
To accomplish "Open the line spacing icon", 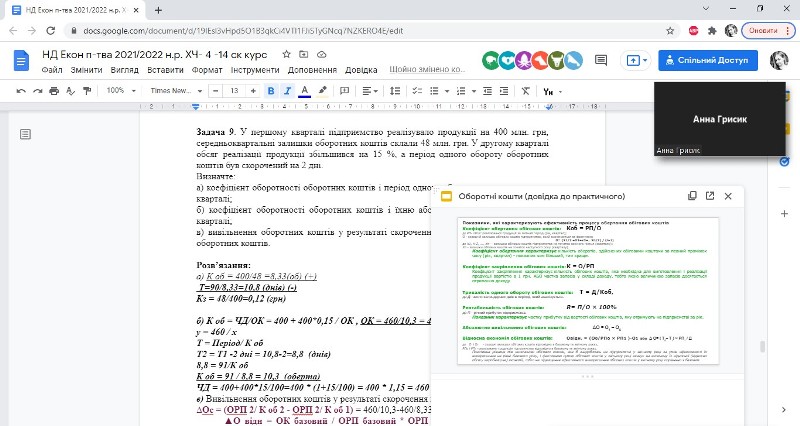I will click(395, 91).
